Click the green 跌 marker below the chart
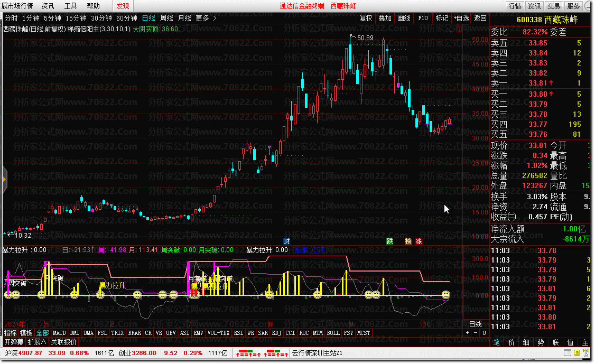Image resolution: width=595 pixels, height=364 pixels. coord(390,241)
